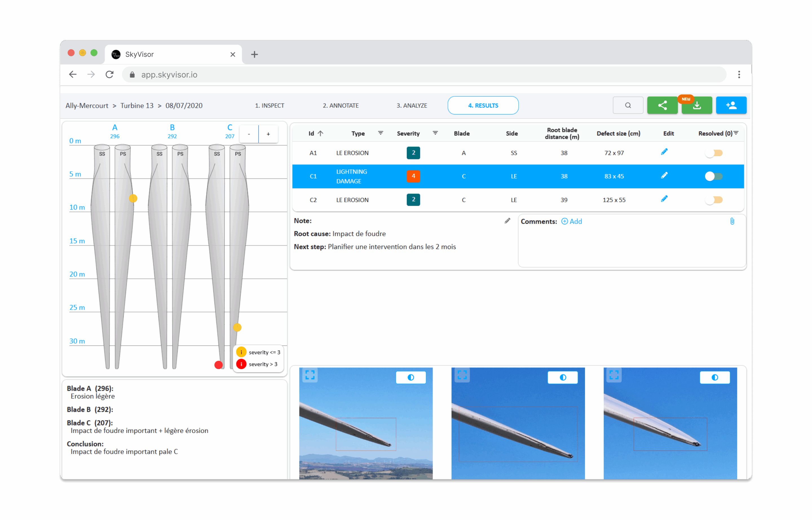Viewport: 812px width, 520px height.
Task: Click the search magnifier button
Action: coord(628,105)
